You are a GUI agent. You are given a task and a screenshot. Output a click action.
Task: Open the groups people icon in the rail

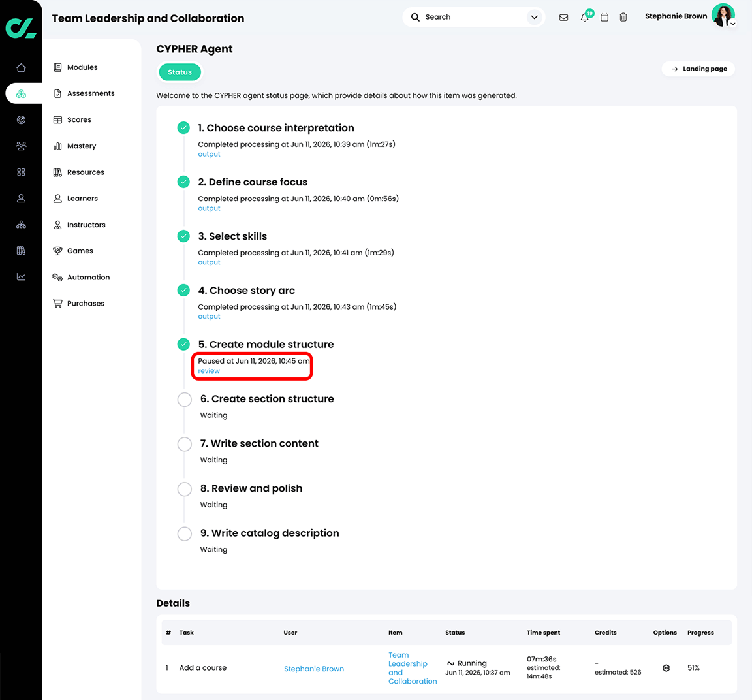pos(21,146)
